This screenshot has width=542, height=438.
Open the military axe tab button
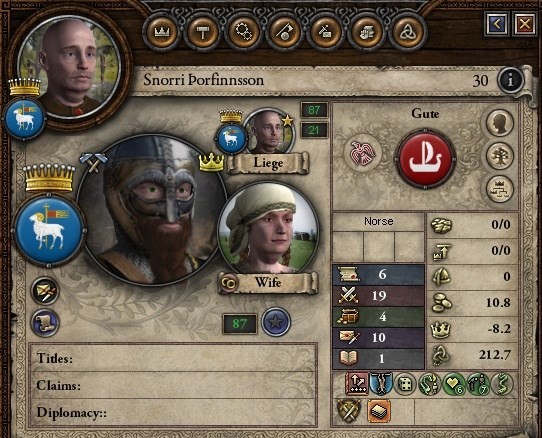pyautogui.click(x=285, y=32)
